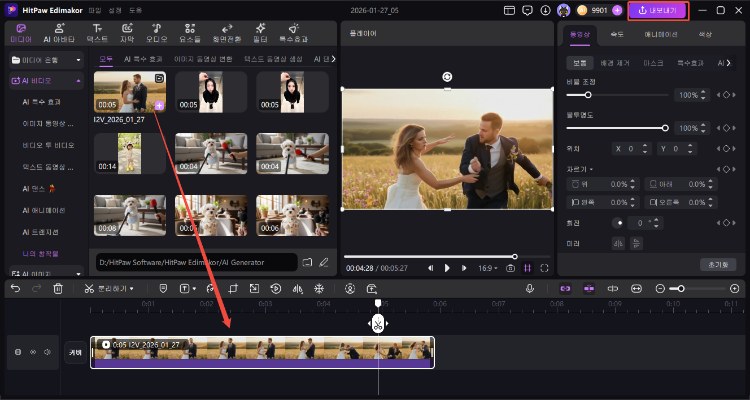Click the microphone voice record icon

click(x=531, y=288)
